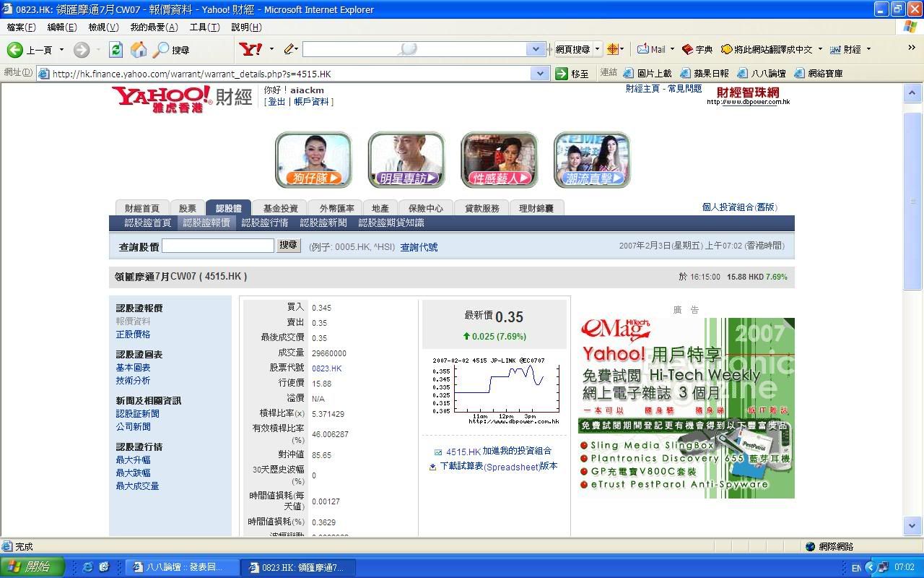Open Mail from the Yahoo toolbar
Screen dimensions: 924x578
pos(651,49)
